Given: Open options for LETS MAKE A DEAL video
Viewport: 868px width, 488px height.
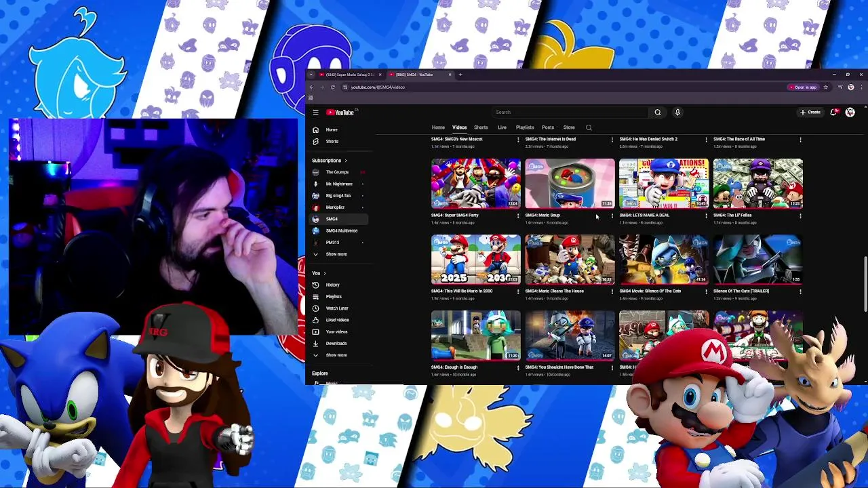Looking at the screenshot, I should click(706, 216).
